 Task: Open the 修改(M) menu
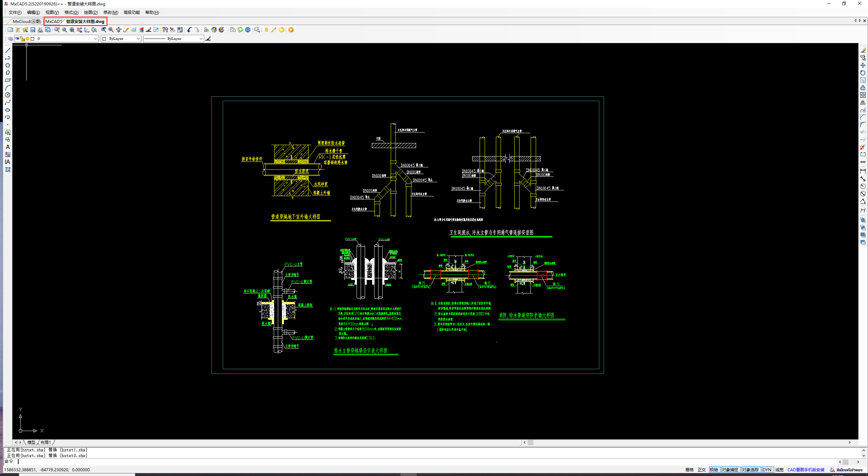(111, 13)
